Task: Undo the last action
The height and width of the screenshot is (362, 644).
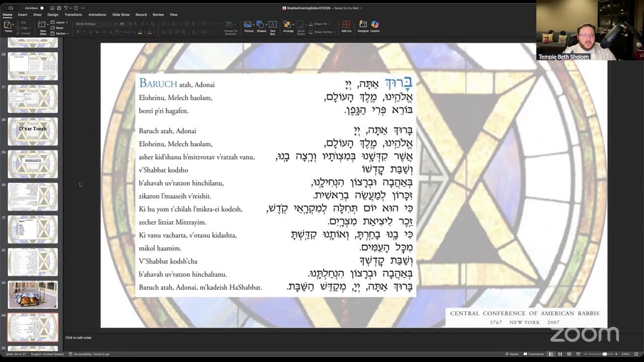Action: (x=66, y=8)
